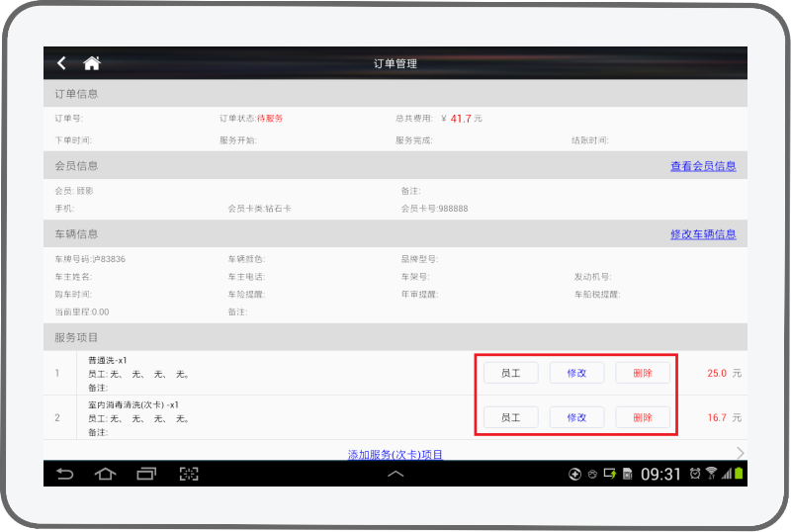Screen dimensions: 791x532
Task: Click 修改 button for 普通洗 service
Action: [x=576, y=373]
